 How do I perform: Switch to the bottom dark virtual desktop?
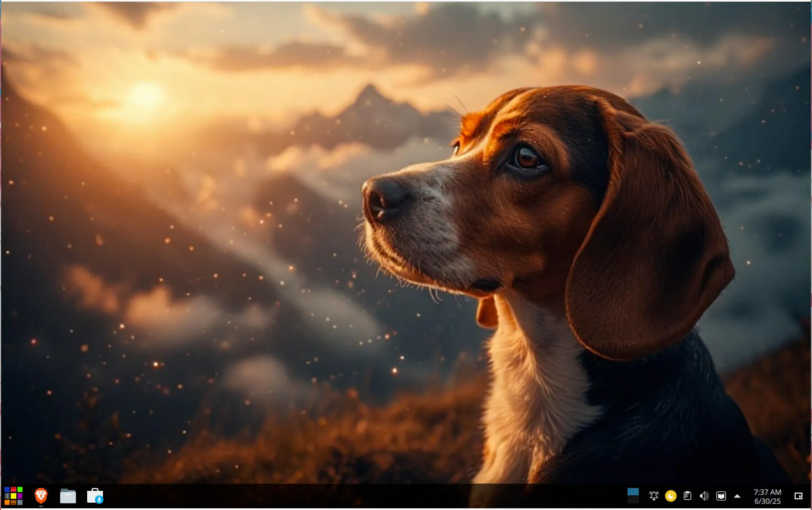(x=633, y=500)
